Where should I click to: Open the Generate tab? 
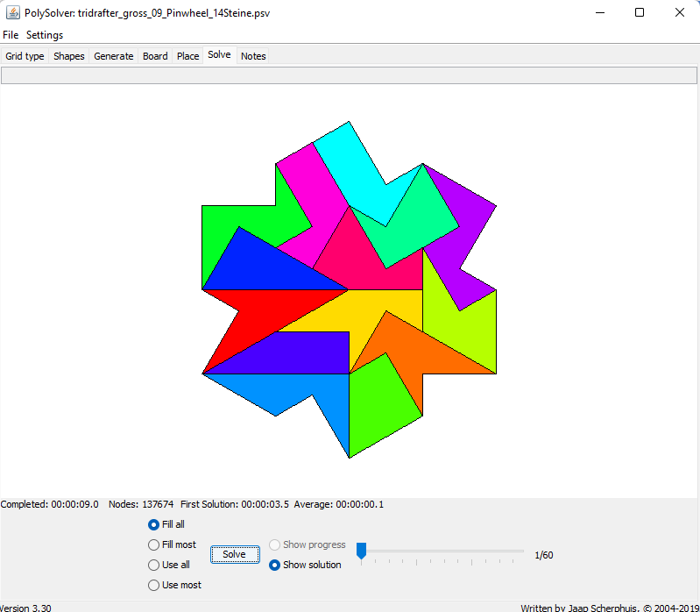pyautogui.click(x=113, y=56)
